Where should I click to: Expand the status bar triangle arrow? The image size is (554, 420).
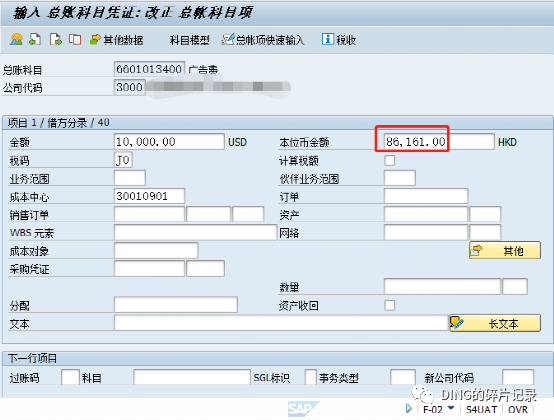click(409, 409)
